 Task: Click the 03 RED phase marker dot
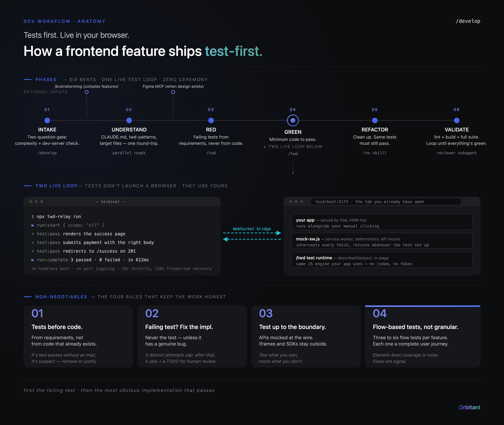(211, 120)
